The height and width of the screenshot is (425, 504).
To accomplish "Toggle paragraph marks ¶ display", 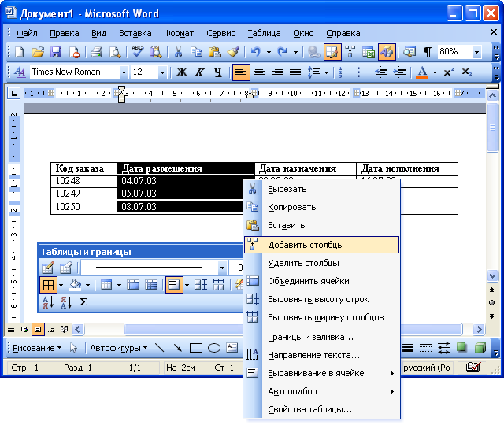I will (428, 52).
